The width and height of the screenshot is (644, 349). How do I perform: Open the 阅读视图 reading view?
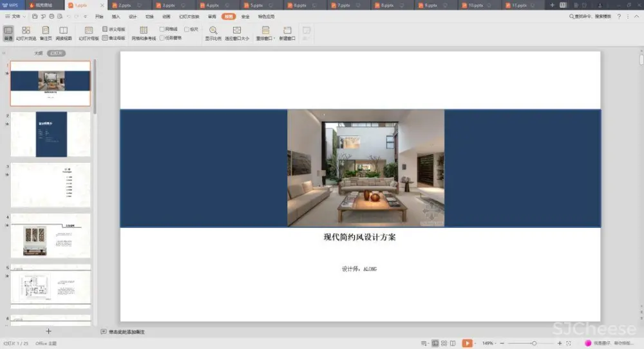pyautogui.click(x=64, y=33)
